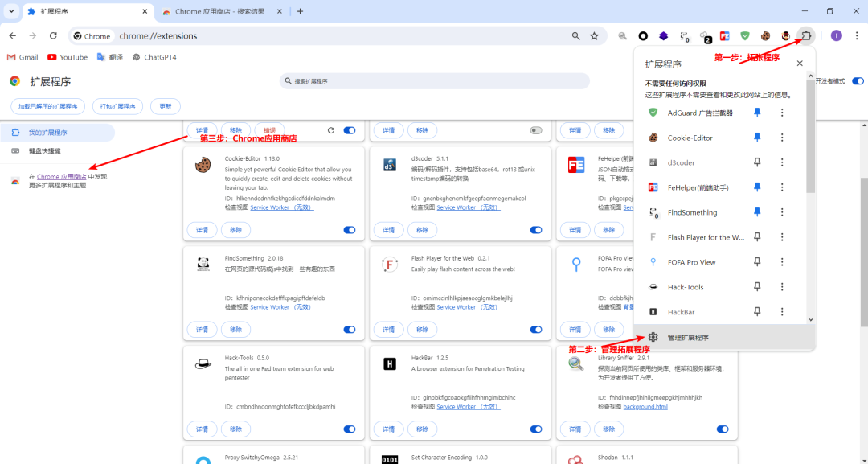868x464 pixels.
Task: Click the zoom magnifier in the address bar
Action: point(576,36)
